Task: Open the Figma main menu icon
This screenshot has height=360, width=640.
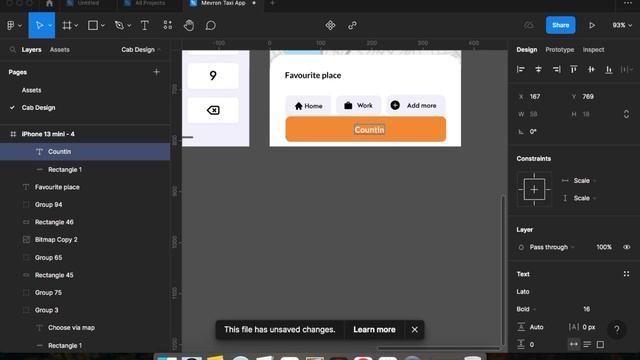Action: pos(11,25)
